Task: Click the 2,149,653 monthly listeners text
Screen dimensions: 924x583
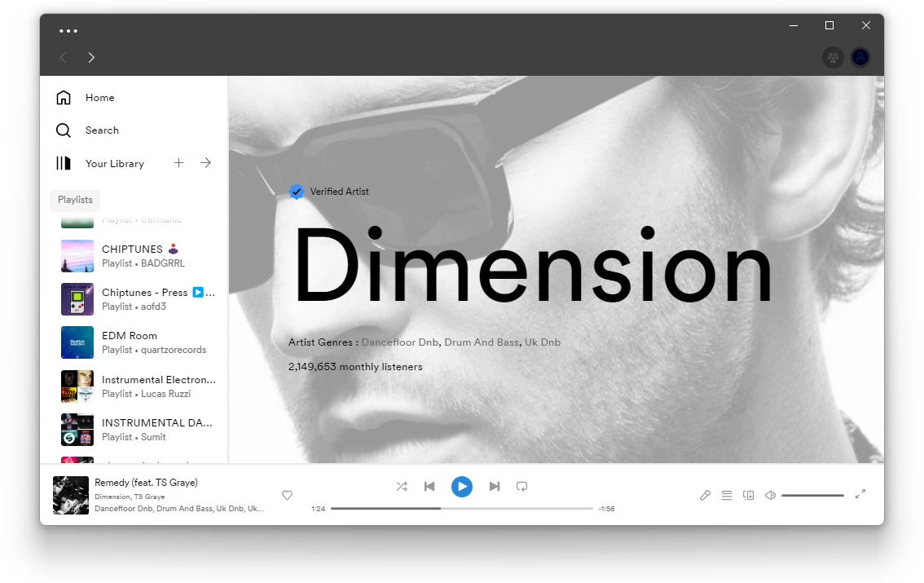Action: click(355, 367)
